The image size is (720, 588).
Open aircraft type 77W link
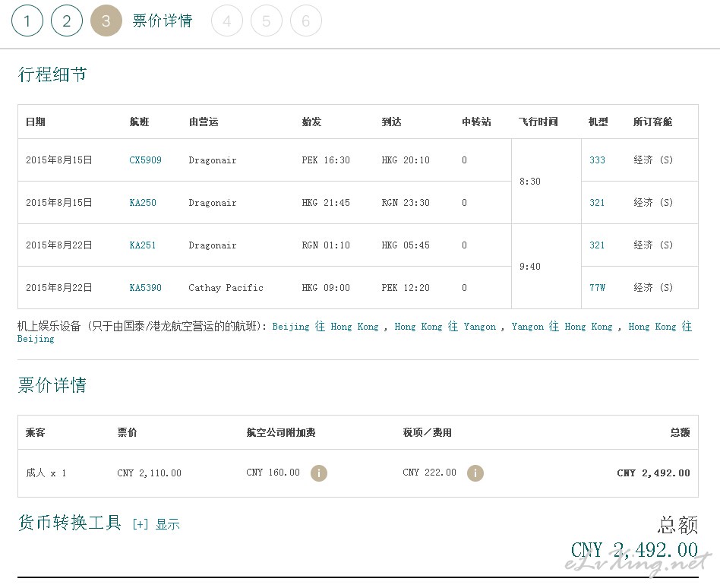[x=598, y=288]
